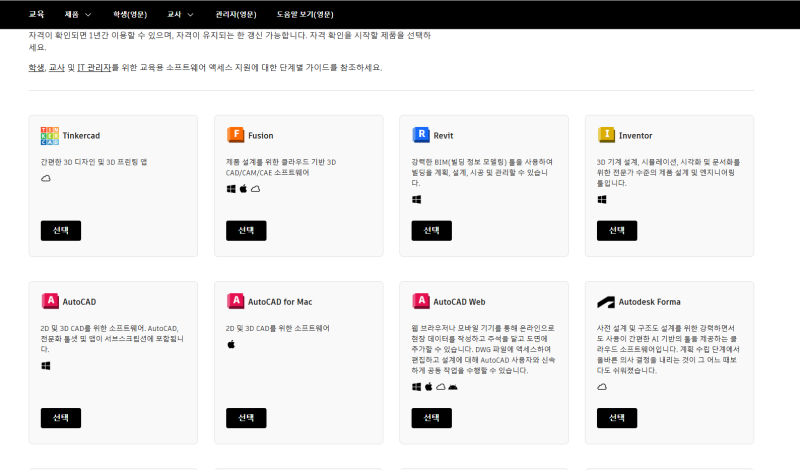Click the Android icon in AutoCAD Web card
This screenshot has height=470, width=800.
(x=453, y=387)
